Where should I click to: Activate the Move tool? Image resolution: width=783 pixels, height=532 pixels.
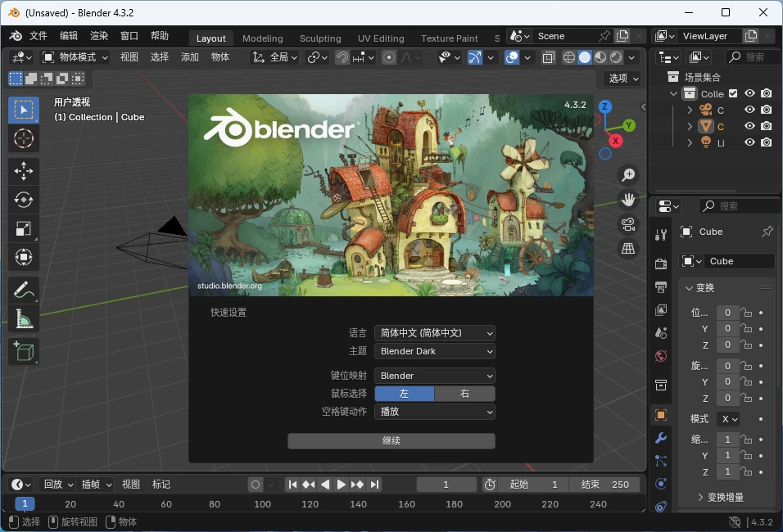pos(24,171)
